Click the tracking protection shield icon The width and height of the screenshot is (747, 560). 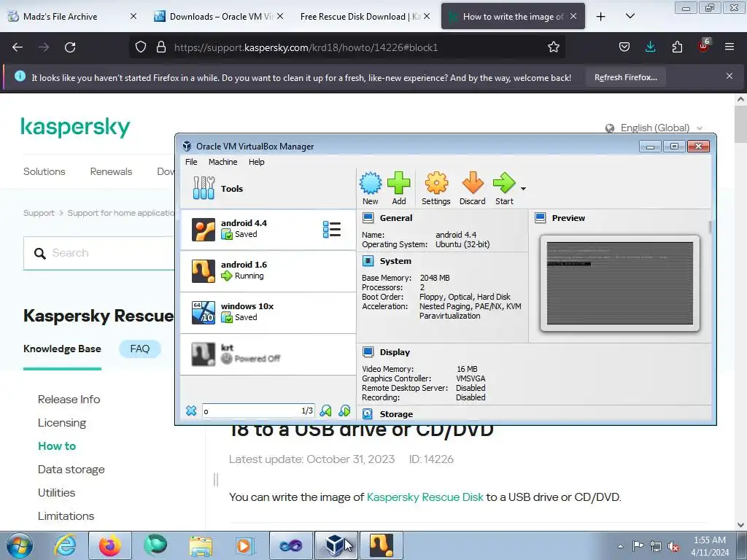[141, 47]
